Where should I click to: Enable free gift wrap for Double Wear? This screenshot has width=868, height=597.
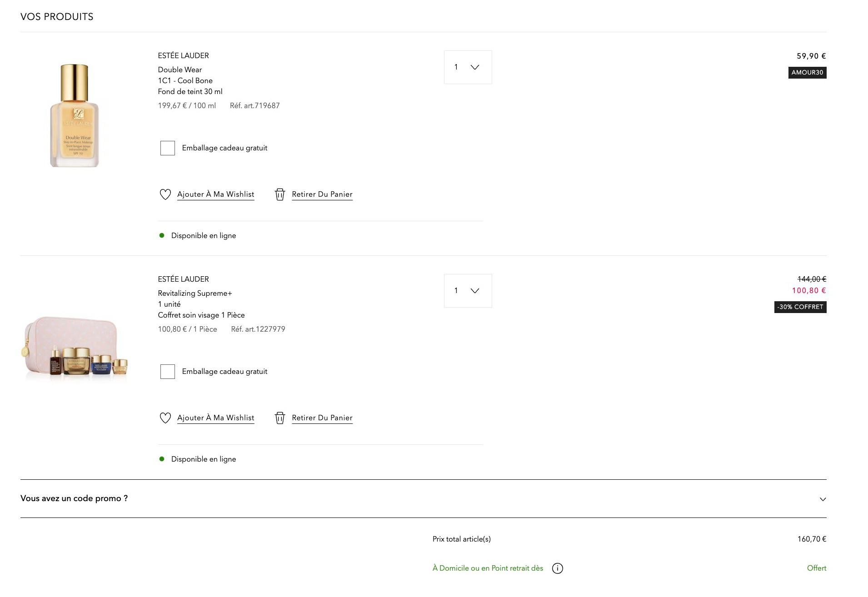(168, 148)
